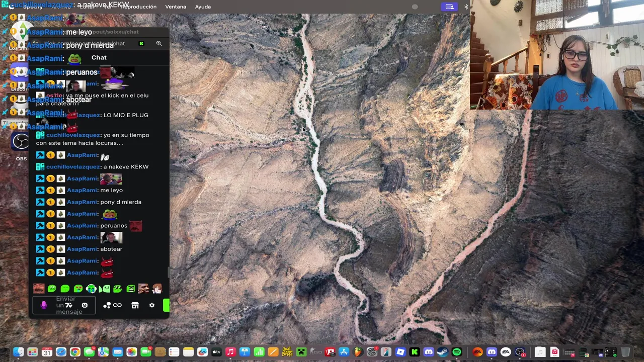Click the webcam preview of the streamer
This screenshot has height=362, width=644.
(x=557, y=55)
